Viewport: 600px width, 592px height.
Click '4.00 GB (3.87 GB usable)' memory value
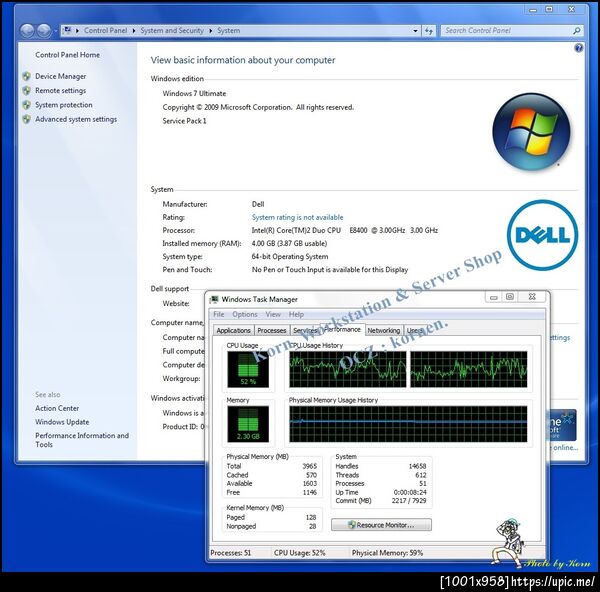coord(289,243)
